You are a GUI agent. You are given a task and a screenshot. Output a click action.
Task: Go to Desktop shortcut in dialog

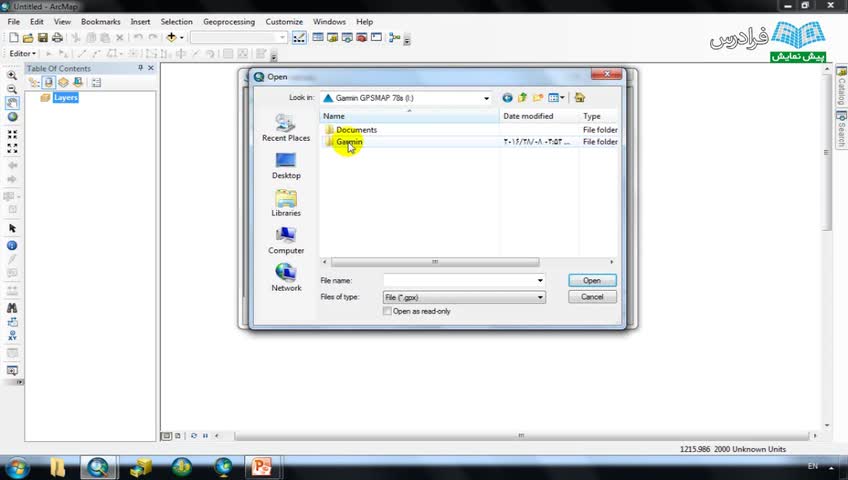click(286, 166)
